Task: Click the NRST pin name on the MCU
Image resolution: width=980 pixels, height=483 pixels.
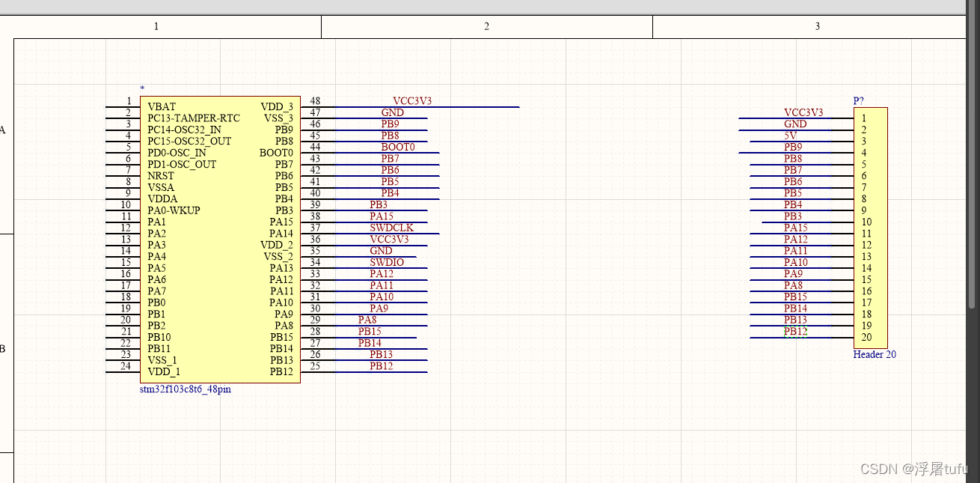Action: point(161,176)
